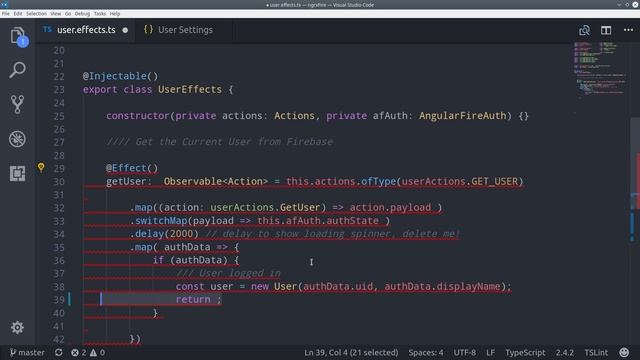Click the TSLint status item
The image size is (640, 360).
coord(596,352)
